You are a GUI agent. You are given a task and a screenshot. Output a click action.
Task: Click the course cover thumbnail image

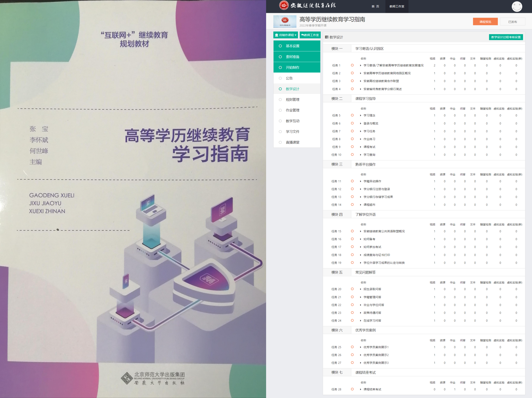click(x=285, y=21)
